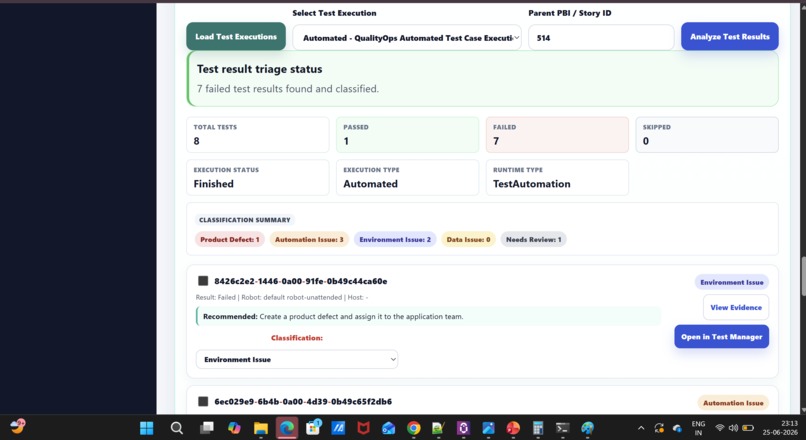Click the Skipped stat card
This screenshot has width=806, height=440.
pos(707,135)
